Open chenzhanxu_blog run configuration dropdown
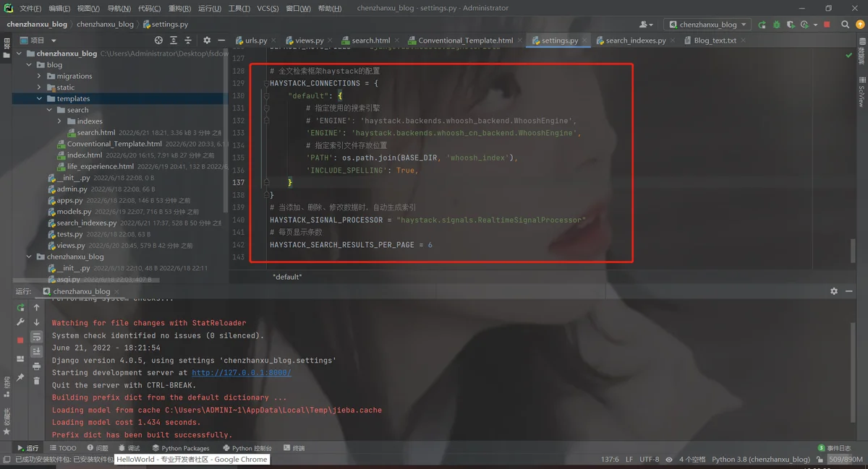This screenshot has height=469, width=868. (708, 24)
